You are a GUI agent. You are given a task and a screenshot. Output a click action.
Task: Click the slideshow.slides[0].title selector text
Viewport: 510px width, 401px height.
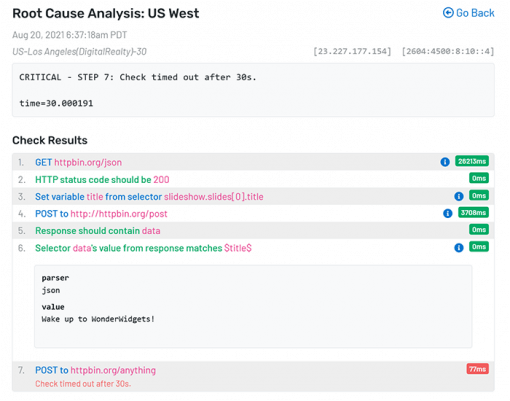coord(214,197)
